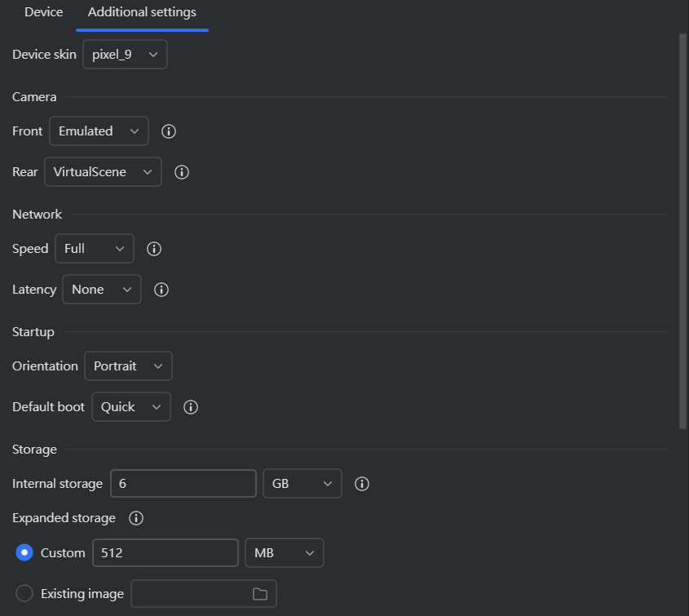Show info for network Speed
Image resolution: width=689 pixels, height=616 pixels.
tap(153, 249)
